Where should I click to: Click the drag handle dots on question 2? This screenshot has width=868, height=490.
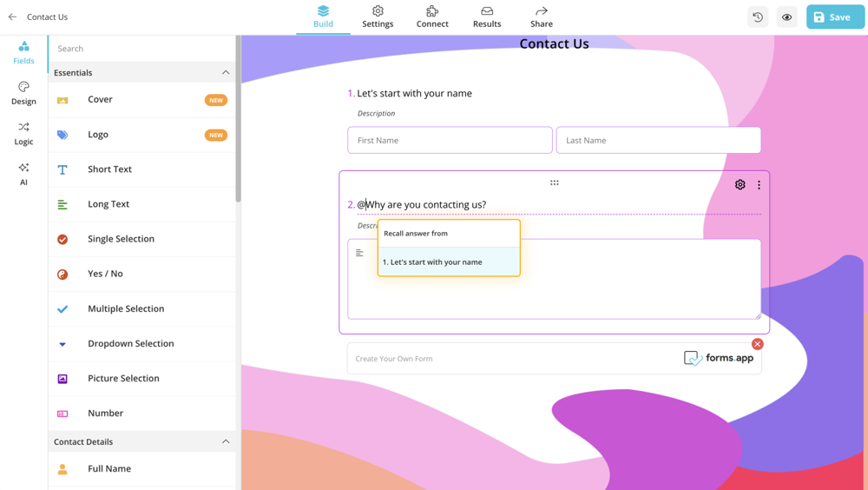coord(554,182)
